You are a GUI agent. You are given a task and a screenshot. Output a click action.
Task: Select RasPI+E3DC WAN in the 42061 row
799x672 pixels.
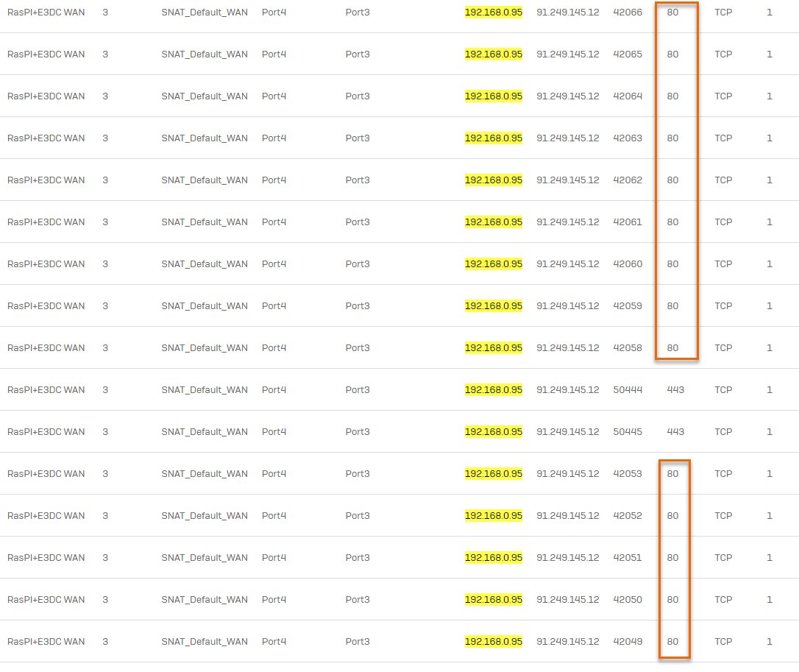[x=46, y=222]
